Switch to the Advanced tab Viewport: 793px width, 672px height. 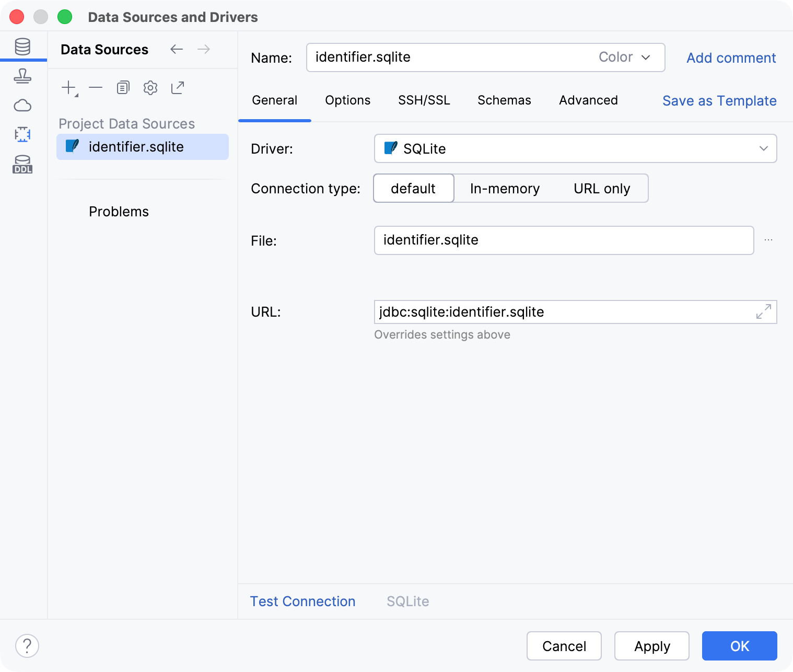coord(588,100)
